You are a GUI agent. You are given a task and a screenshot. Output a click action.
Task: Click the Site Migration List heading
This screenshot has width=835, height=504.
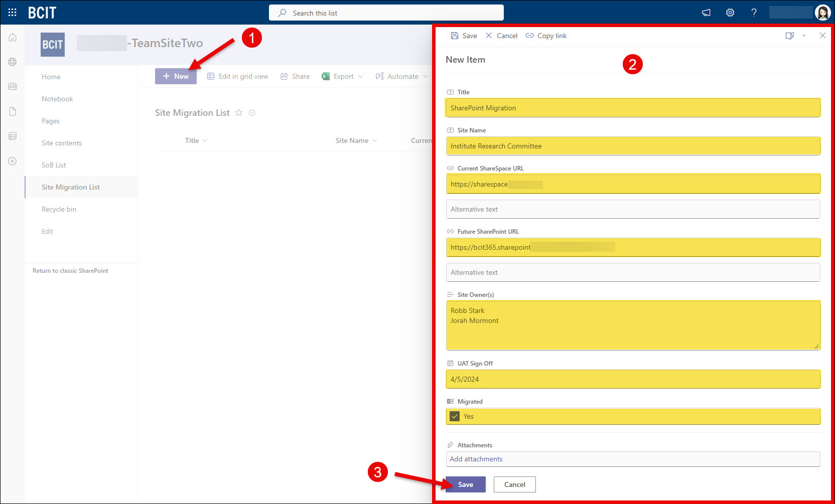tap(192, 113)
